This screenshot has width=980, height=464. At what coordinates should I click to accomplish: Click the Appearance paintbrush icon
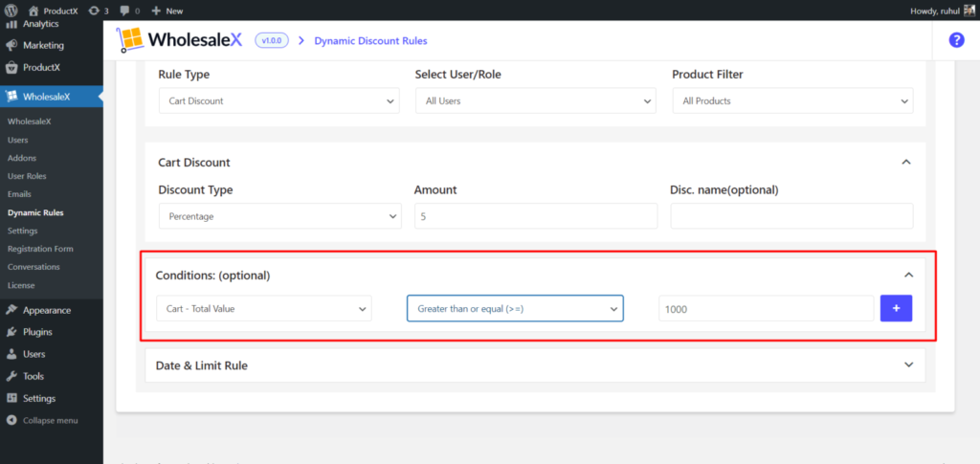[x=11, y=310]
